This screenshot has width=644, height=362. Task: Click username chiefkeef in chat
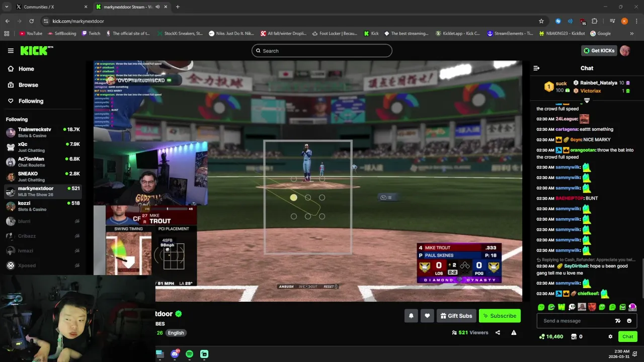(x=588, y=294)
